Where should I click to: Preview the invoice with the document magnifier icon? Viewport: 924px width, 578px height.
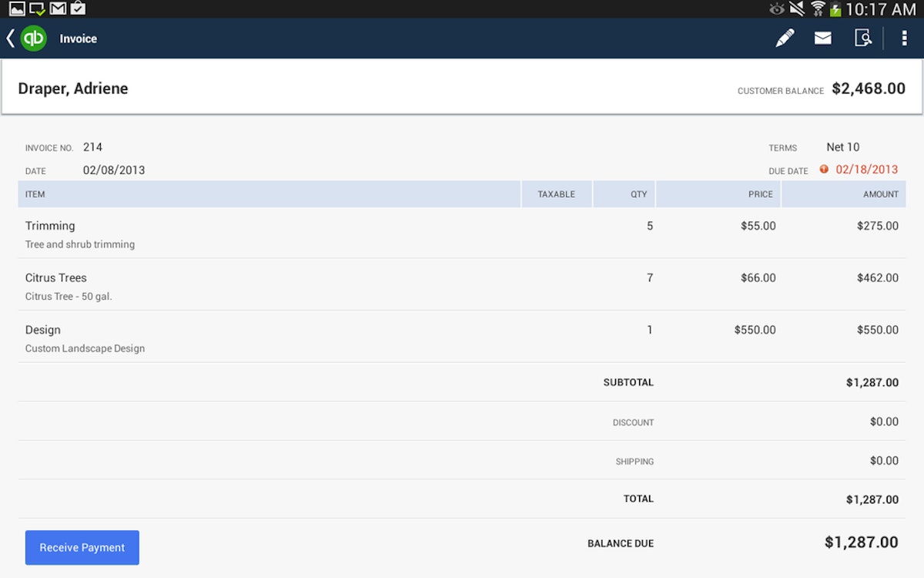[863, 37]
